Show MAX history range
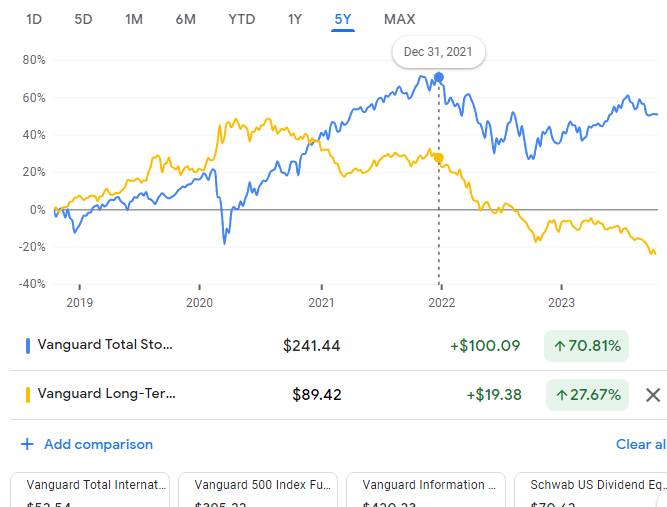Screen dimensions: 667x507 (399, 19)
